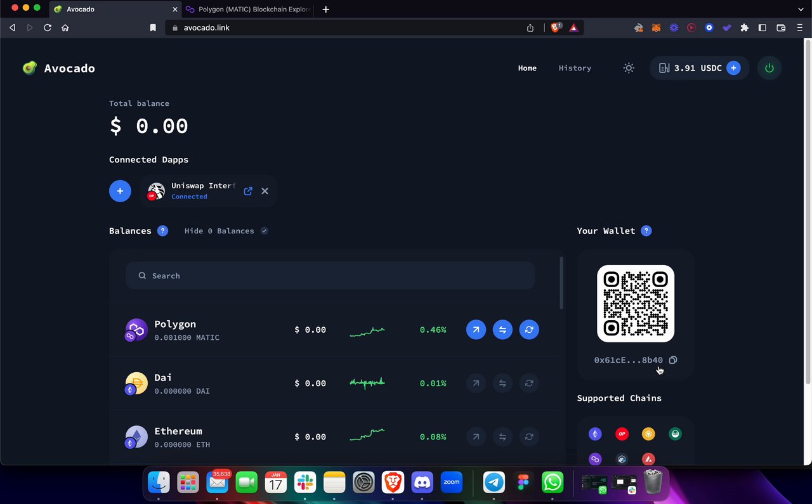Screen dimensions: 812x504
Task: Open help for Balances
Action: point(163,231)
